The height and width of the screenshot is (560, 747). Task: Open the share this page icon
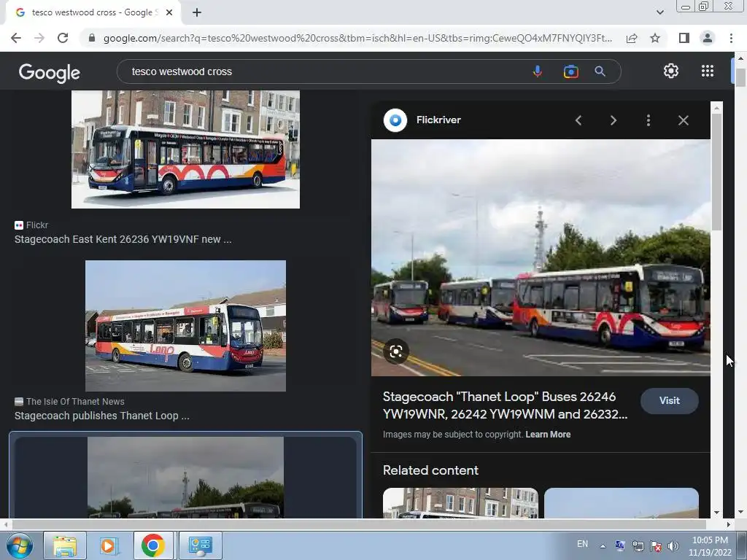pos(632,38)
